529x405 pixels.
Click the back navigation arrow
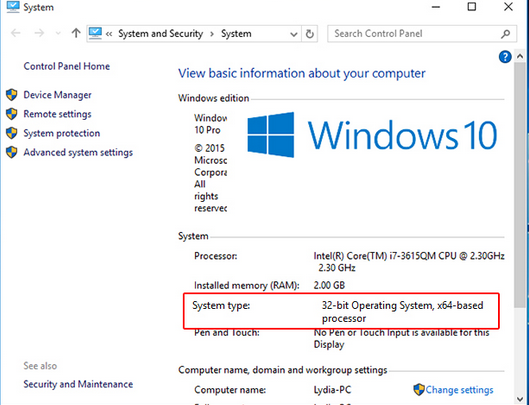(16, 33)
